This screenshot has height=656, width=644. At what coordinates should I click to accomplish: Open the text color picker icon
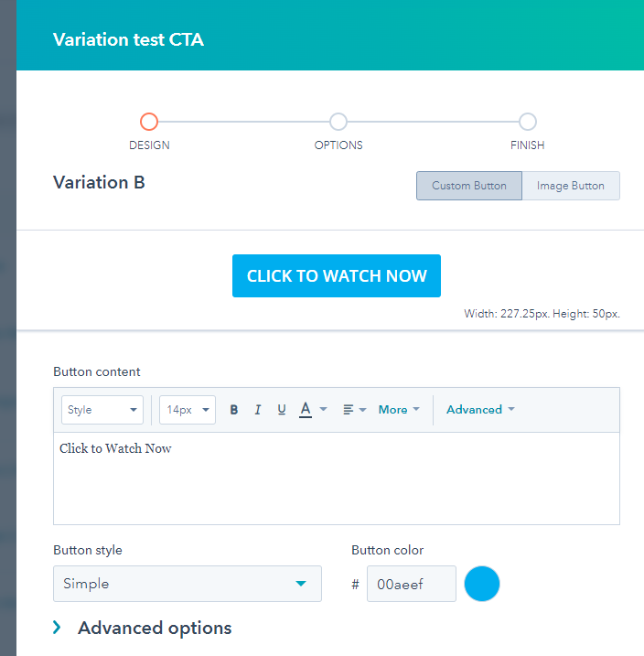(306, 410)
